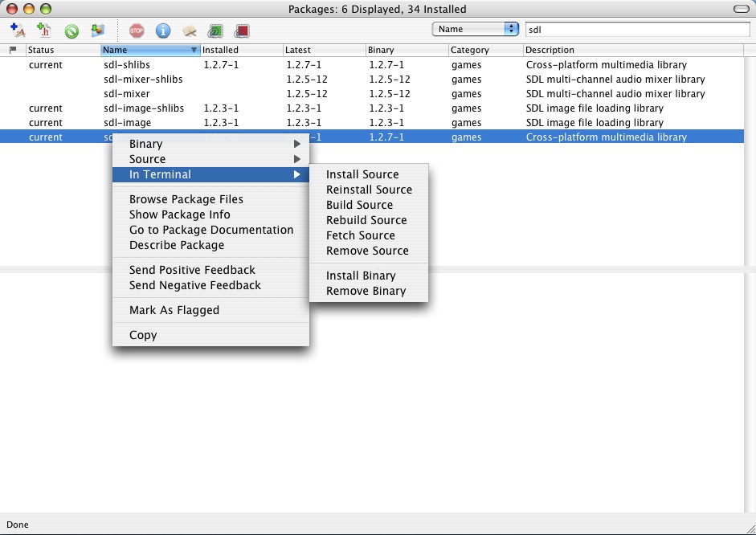Select Go to Package Documentation
756x535 pixels.
(210, 230)
